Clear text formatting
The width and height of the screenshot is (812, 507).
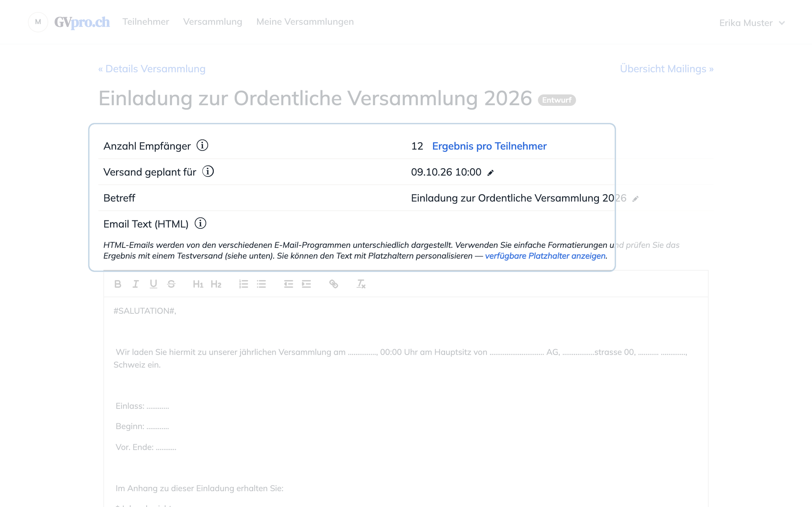pyautogui.click(x=361, y=284)
